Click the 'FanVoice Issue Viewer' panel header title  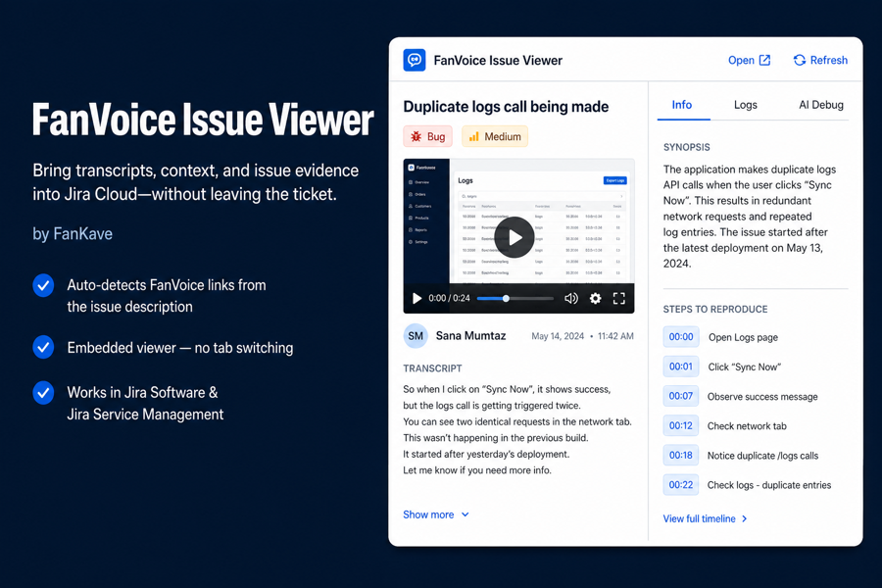point(498,60)
